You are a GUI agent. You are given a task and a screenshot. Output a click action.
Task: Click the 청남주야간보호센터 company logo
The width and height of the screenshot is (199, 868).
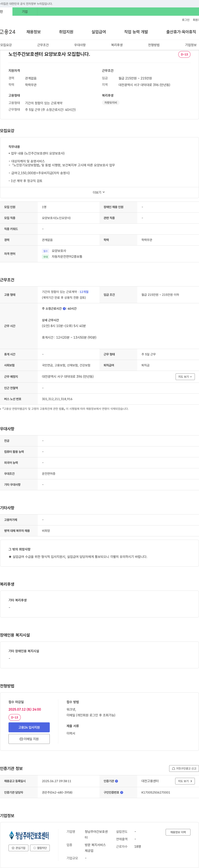coord(29,835)
